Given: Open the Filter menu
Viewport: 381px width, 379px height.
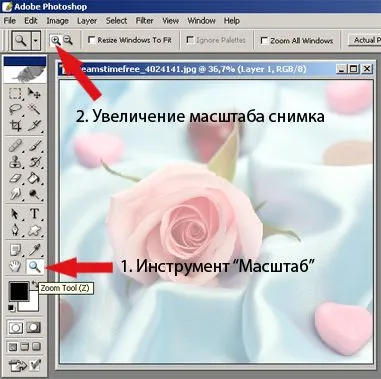Looking at the screenshot, I should pos(145,21).
